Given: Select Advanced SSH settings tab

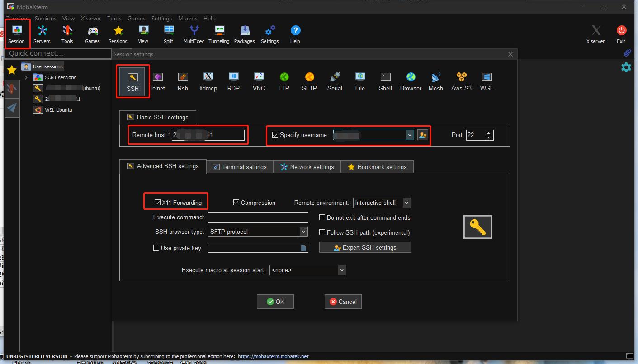Looking at the screenshot, I should (163, 166).
